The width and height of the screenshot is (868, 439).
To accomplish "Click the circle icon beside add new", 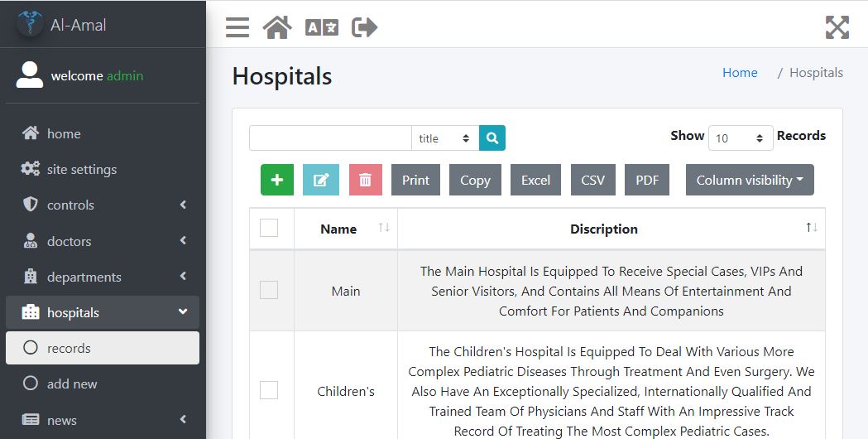I will click(31, 383).
